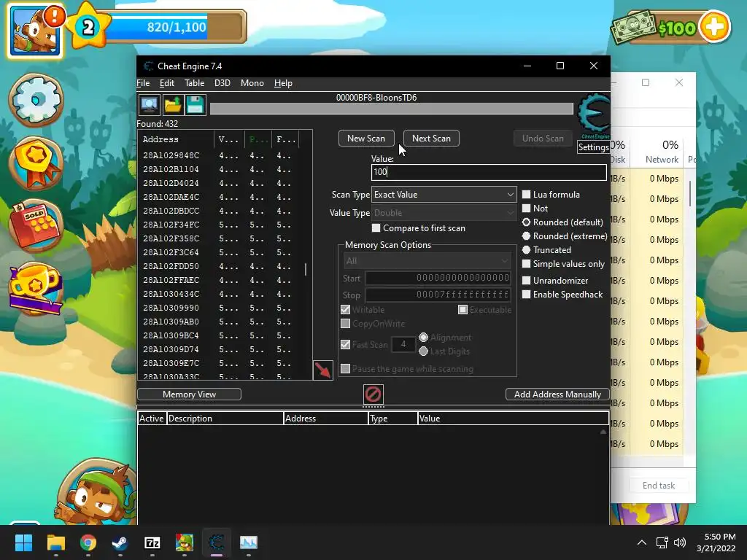Open the D3D menu
This screenshot has width=747, height=560.
point(222,83)
